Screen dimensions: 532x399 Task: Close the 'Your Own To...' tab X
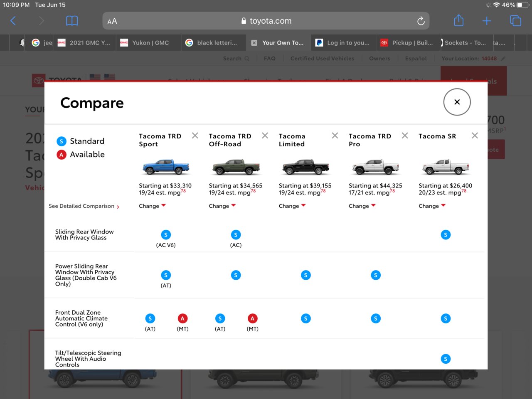254,43
